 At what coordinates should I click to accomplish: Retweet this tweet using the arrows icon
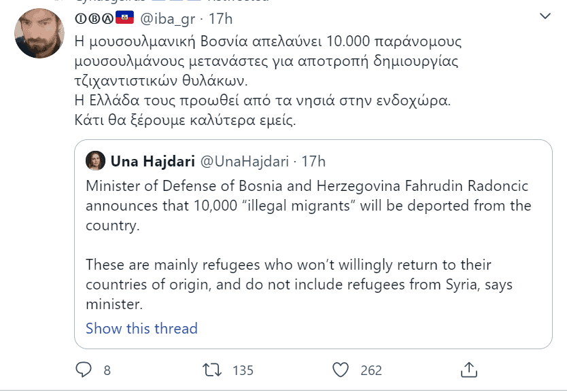[x=212, y=370]
